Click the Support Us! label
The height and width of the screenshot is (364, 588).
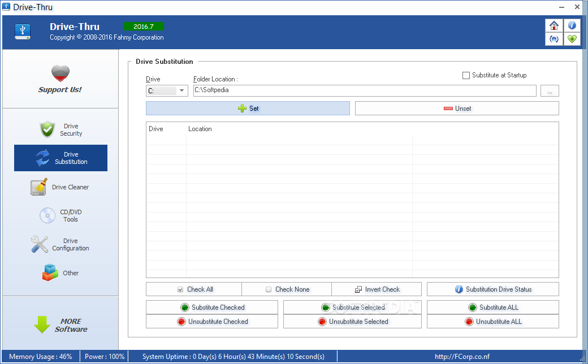click(60, 90)
